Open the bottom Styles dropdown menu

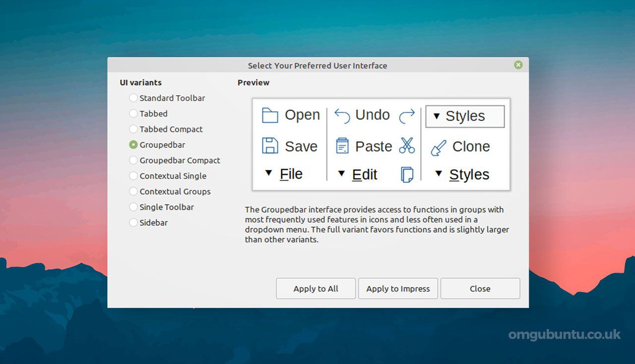tap(462, 175)
